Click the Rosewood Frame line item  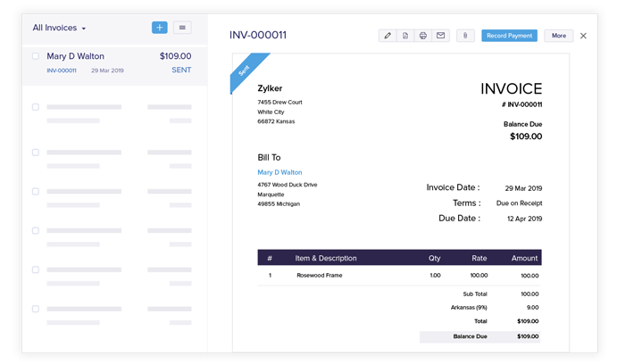320,276
